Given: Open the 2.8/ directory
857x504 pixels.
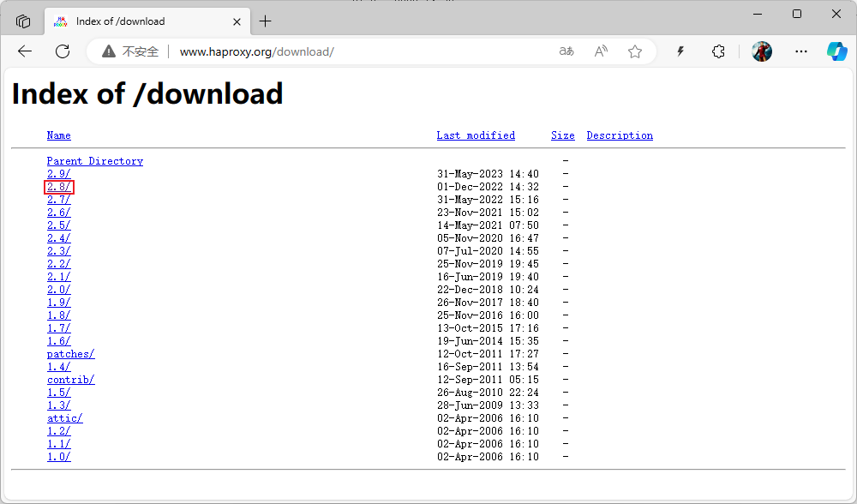Looking at the screenshot, I should (x=59, y=187).
